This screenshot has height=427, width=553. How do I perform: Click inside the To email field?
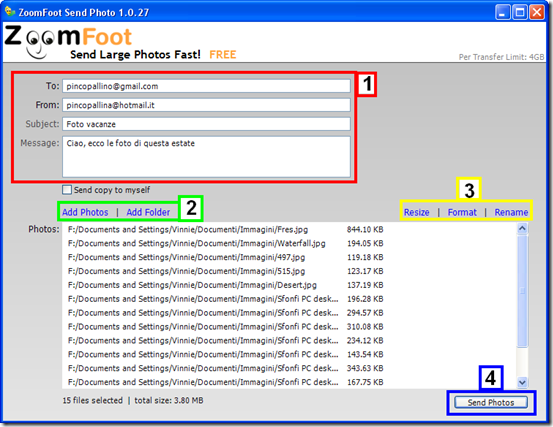pos(206,86)
